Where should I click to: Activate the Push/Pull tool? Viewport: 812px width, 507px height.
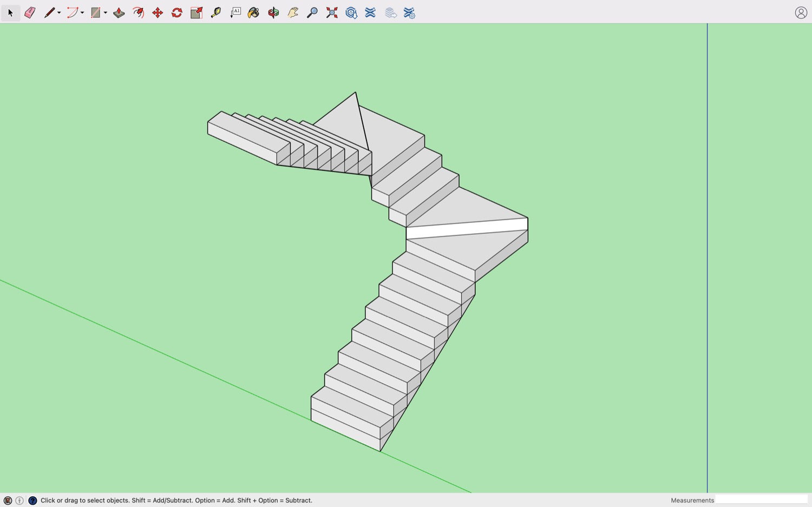119,12
